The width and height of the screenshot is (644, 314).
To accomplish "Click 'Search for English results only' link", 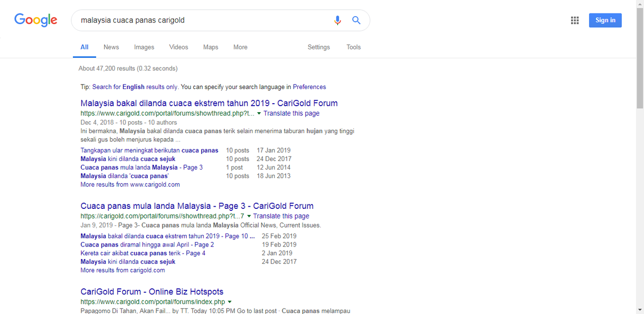I will [x=135, y=87].
